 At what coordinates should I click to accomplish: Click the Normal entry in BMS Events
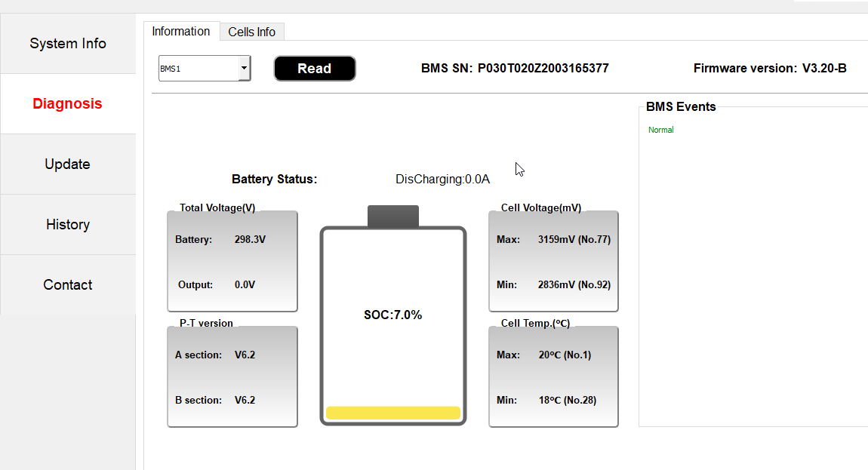661,130
